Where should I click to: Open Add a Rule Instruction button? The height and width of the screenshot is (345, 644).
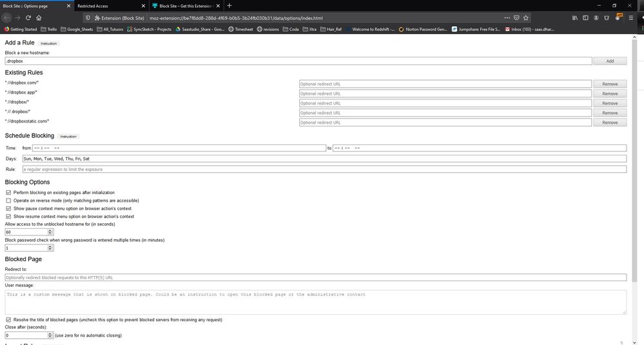pos(49,43)
